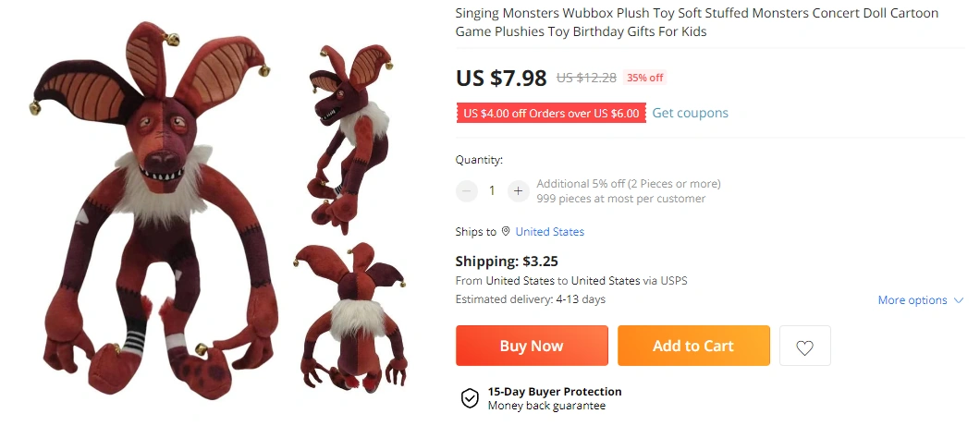Change Ships to United States destination
980x426 pixels.
549,232
